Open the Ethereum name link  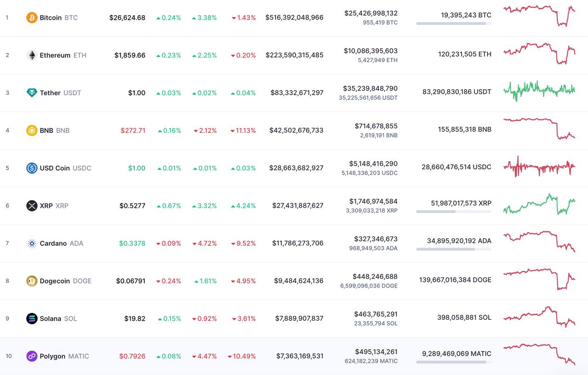[x=55, y=55]
